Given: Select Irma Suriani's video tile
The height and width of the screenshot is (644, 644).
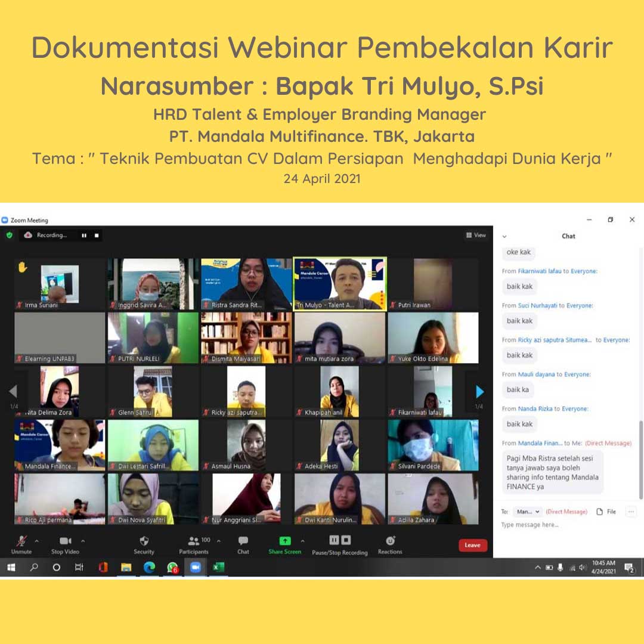Looking at the screenshot, I should (60, 284).
